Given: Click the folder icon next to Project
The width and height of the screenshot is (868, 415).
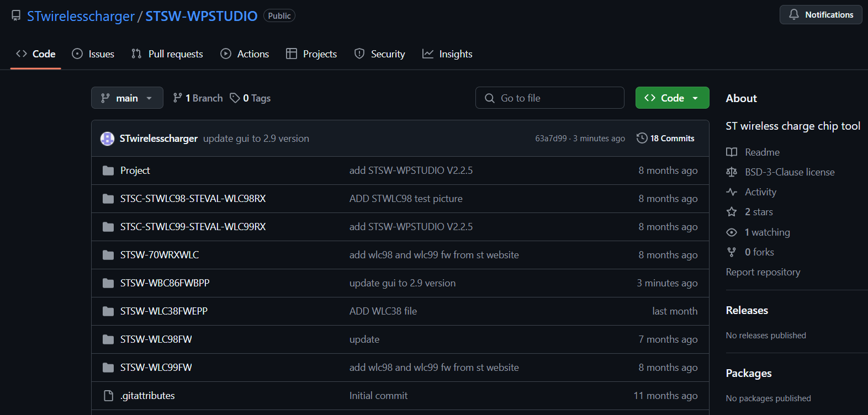Looking at the screenshot, I should pyautogui.click(x=108, y=171).
